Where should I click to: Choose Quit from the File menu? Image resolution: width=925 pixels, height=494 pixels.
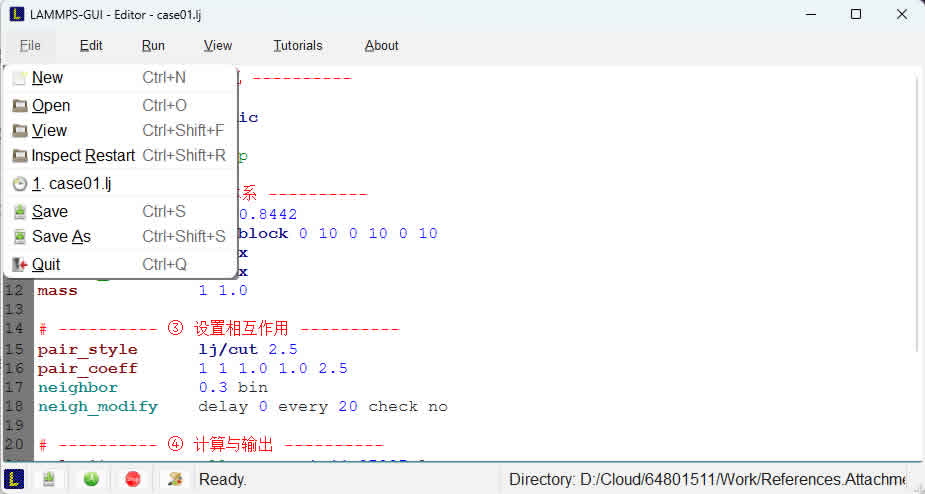tap(120, 264)
